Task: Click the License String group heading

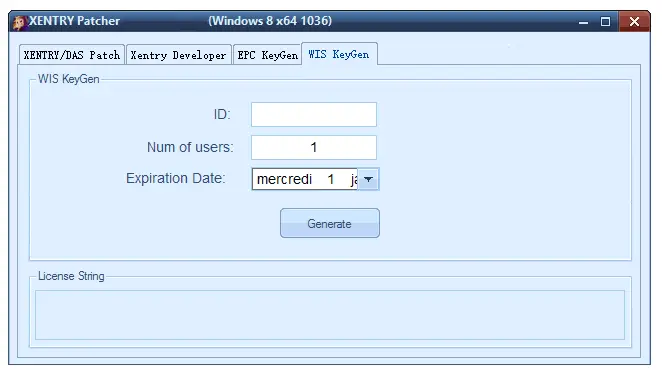Action: click(x=71, y=276)
